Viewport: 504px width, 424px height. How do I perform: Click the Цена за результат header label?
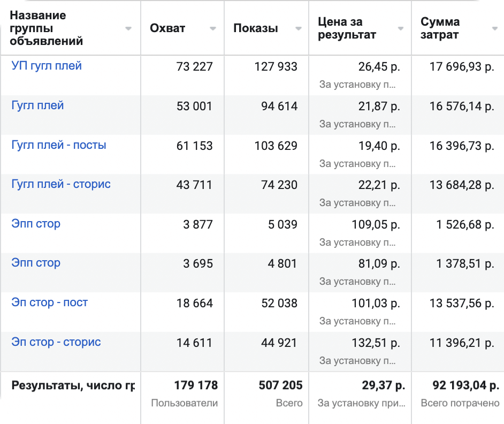(x=347, y=29)
